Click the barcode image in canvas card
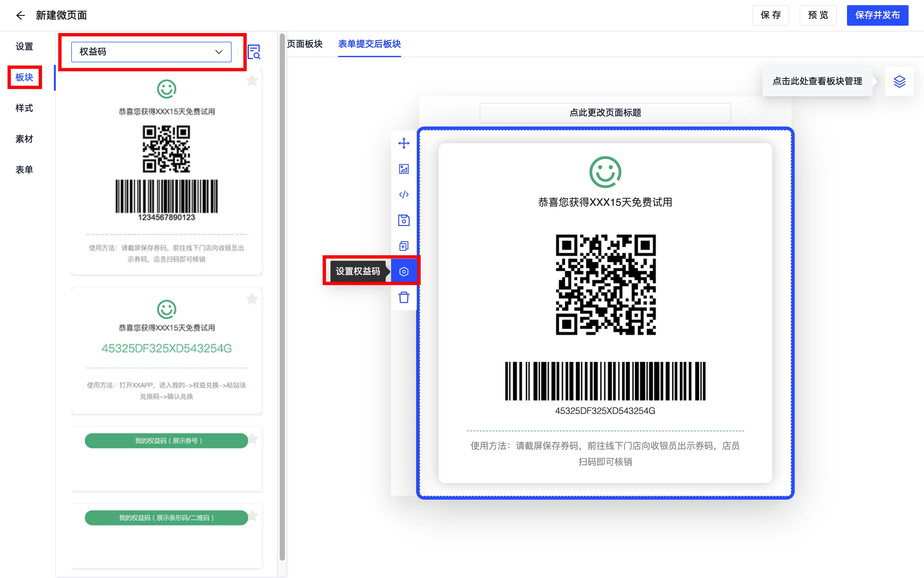 [x=605, y=381]
